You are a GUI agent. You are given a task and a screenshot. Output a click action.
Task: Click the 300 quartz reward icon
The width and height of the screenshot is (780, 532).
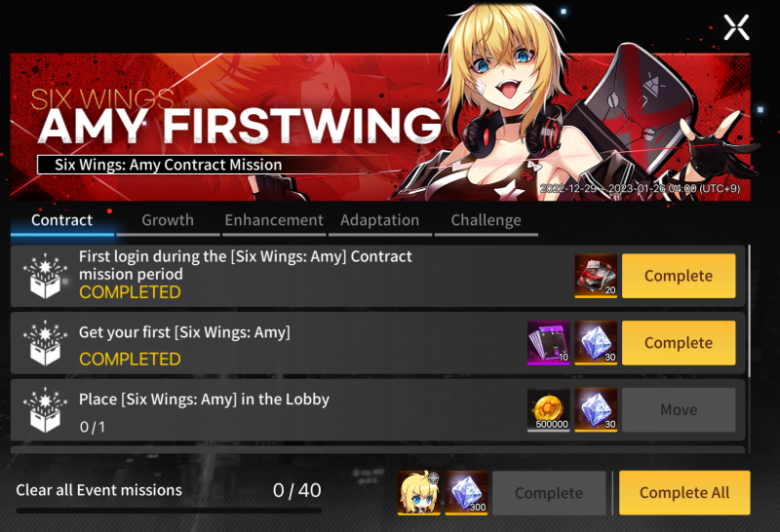(466, 493)
